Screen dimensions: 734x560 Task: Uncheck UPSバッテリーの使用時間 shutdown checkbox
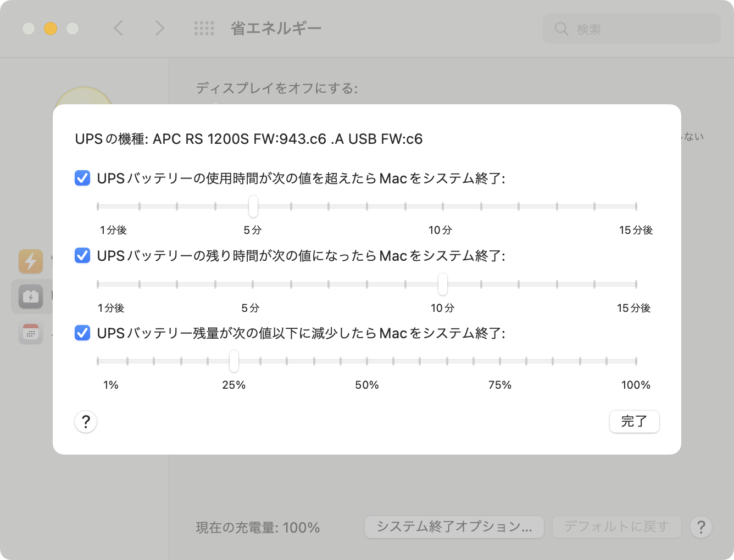click(x=82, y=178)
